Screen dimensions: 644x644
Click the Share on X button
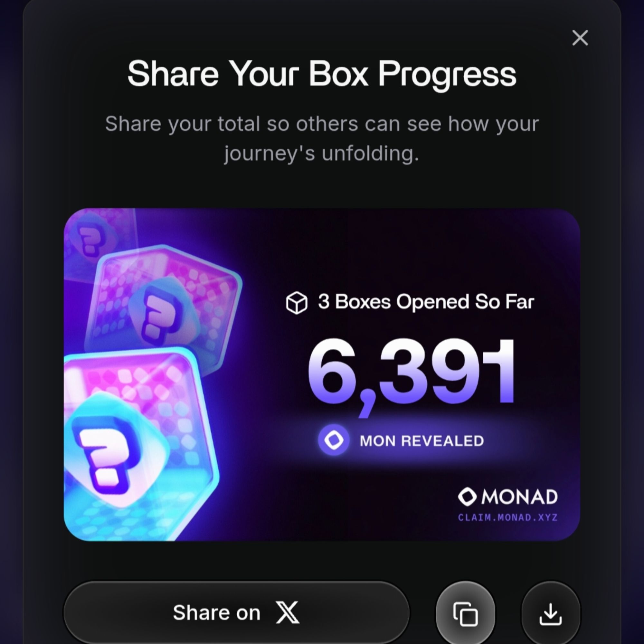[236, 613]
